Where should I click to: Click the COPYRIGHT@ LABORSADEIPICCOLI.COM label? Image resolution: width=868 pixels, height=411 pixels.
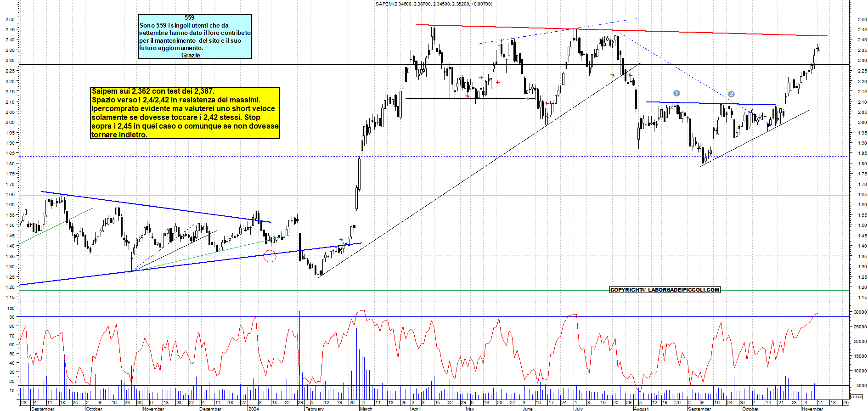point(665,290)
